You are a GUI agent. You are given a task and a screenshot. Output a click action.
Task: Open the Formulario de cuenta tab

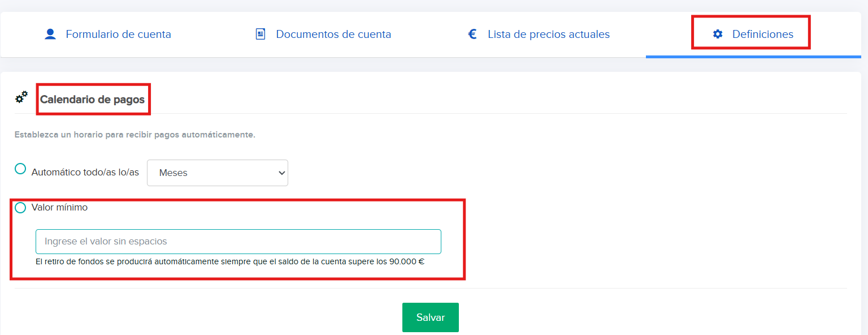click(x=118, y=35)
